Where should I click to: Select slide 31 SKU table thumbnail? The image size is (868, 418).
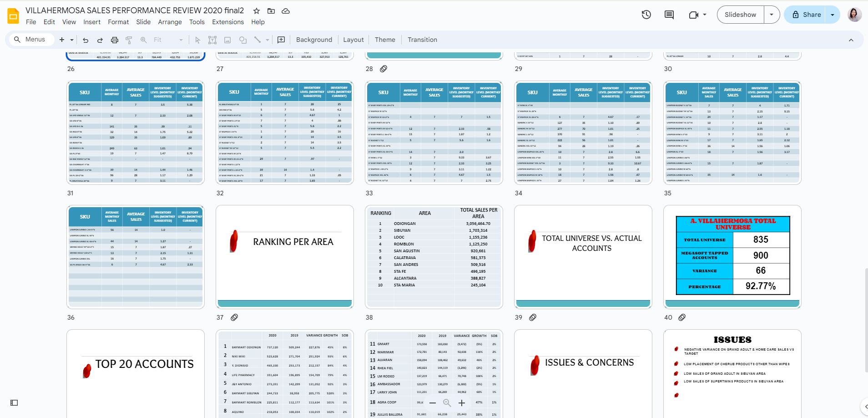point(136,133)
